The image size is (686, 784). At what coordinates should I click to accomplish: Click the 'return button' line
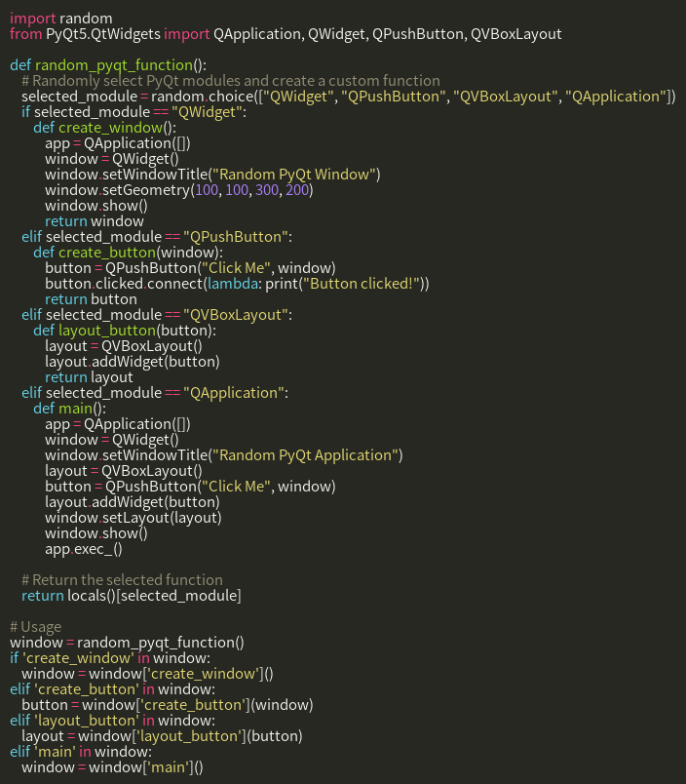(x=91, y=299)
